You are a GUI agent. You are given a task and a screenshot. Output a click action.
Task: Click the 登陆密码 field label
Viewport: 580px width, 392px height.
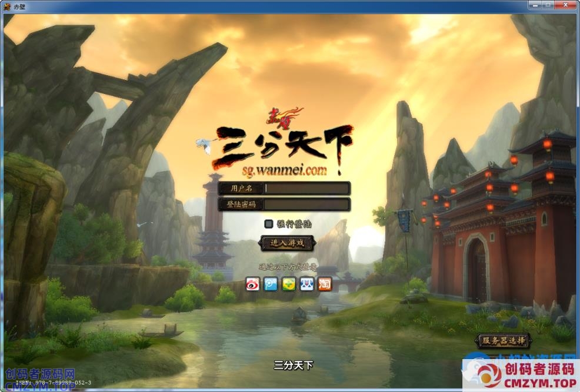241,205
